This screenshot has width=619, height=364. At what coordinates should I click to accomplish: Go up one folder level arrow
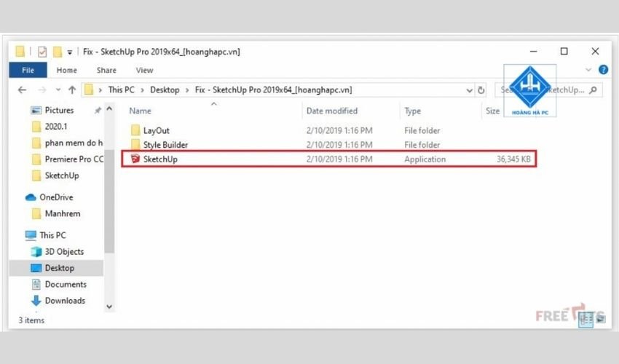[x=71, y=90]
